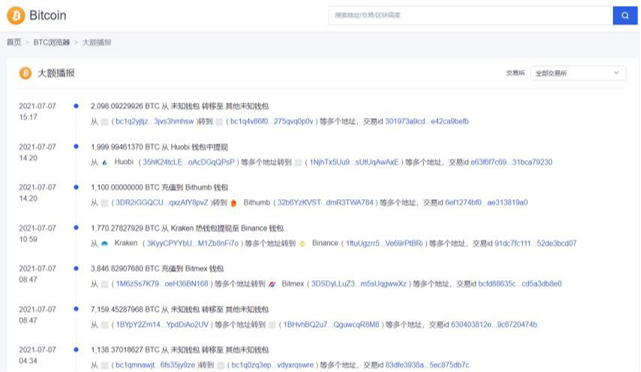This screenshot has width=641, height=372.
Task: Open the 全部交易所 exchange filter dropdown
Action: pos(578,73)
